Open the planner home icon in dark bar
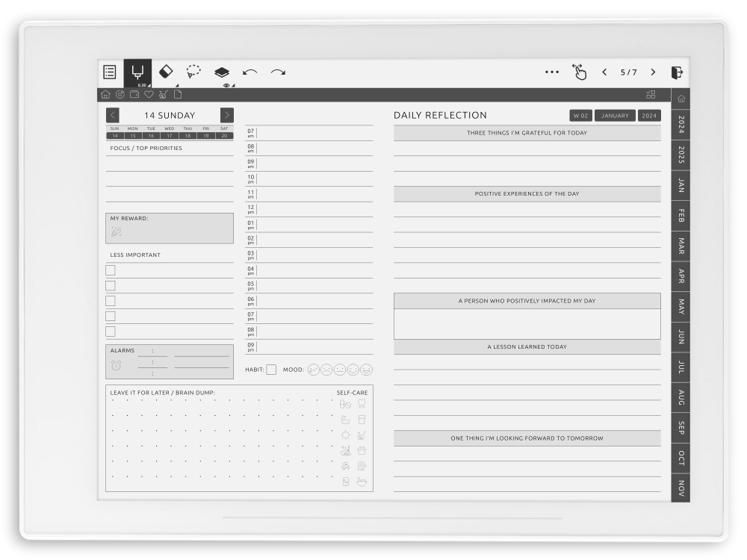 (x=106, y=94)
